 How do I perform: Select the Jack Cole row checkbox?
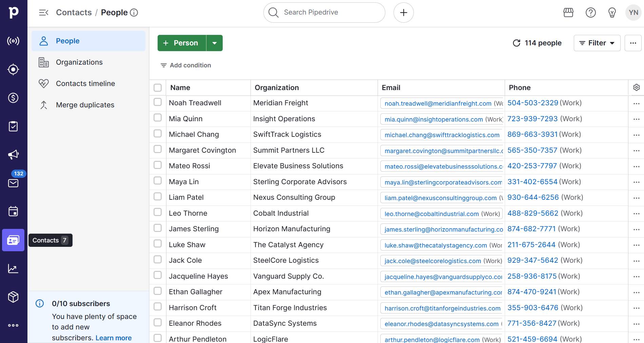click(x=158, y=259)
